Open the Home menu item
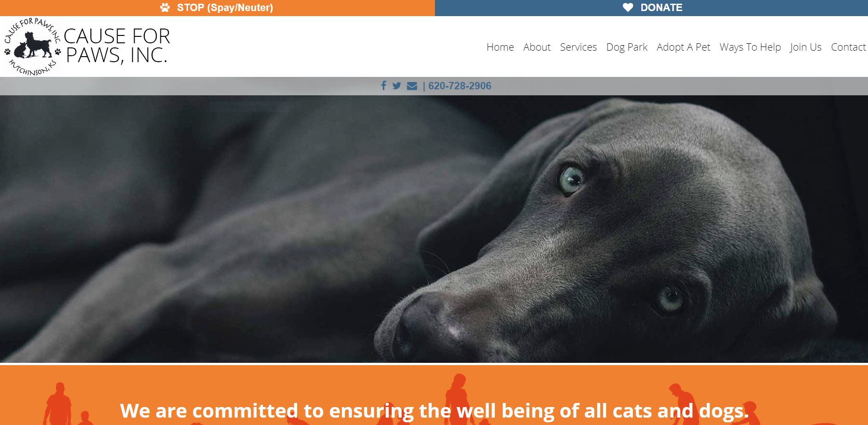The height and width of the screenshot is (425, 868). [500, 47]
